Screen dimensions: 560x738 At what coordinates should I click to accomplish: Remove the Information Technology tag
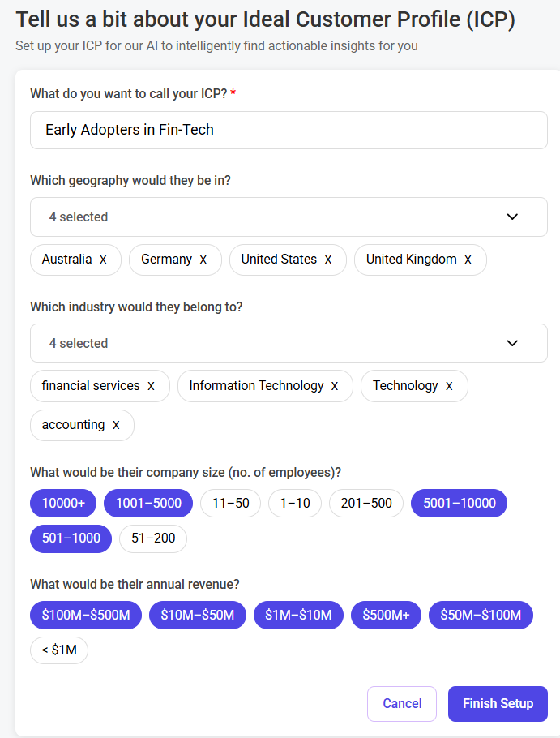click(335, 386)
